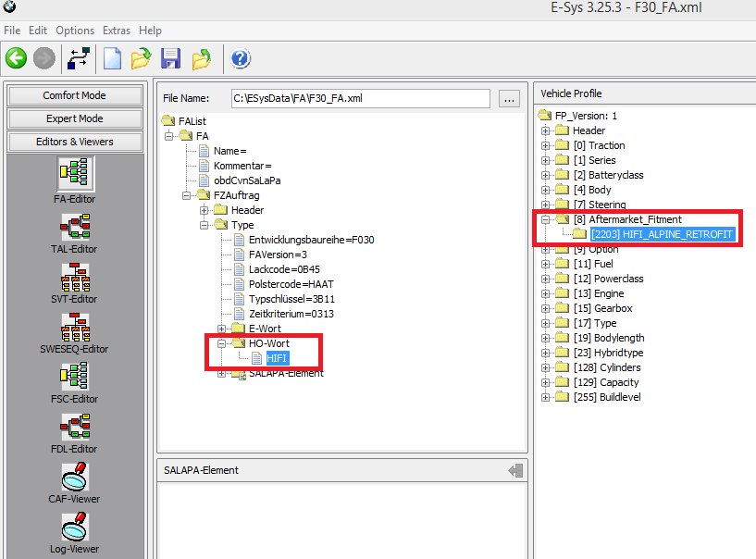Expand the [13] Engine node

[545, 293]
